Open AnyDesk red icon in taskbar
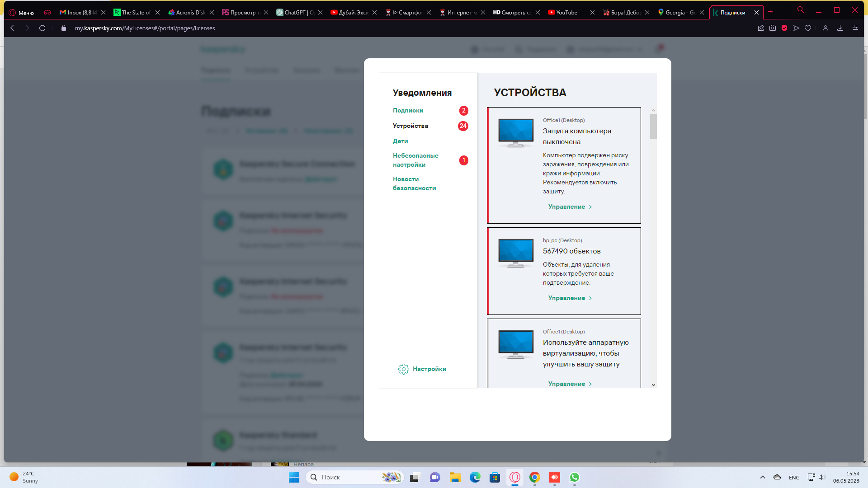This screenshot has width=868, height=488. pyautogui.click(x=554, y=477)
